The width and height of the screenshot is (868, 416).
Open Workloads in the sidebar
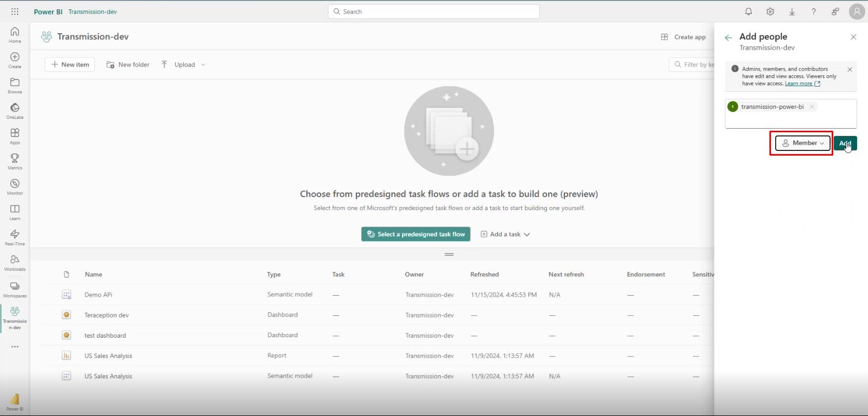(15, 263)
